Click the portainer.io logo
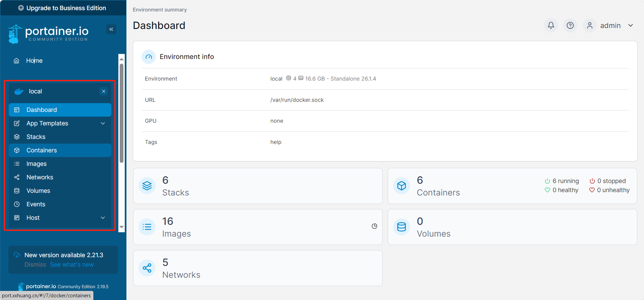644x300 pixels. click(48, 34)
